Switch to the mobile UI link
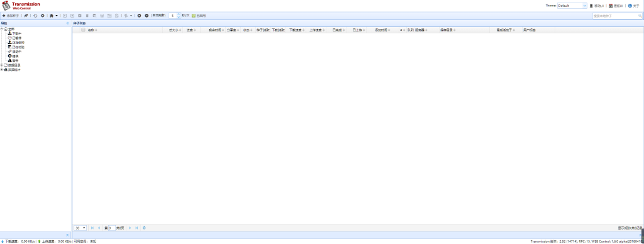 pyautogui.click(x=596, y=6)
